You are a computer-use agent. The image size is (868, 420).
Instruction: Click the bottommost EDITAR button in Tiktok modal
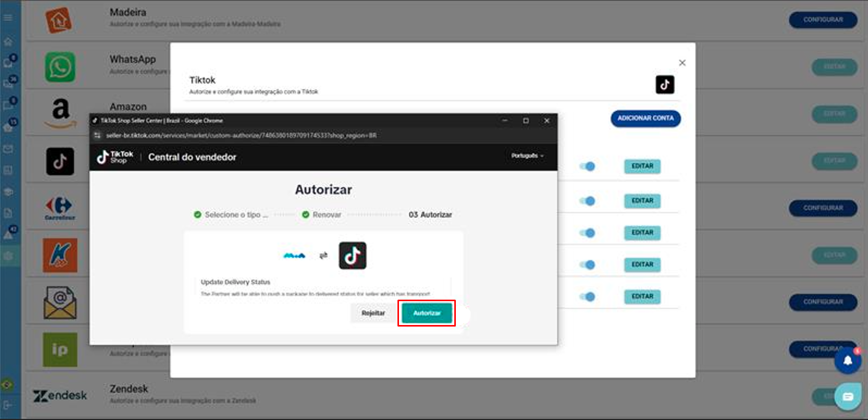(643, 297)
